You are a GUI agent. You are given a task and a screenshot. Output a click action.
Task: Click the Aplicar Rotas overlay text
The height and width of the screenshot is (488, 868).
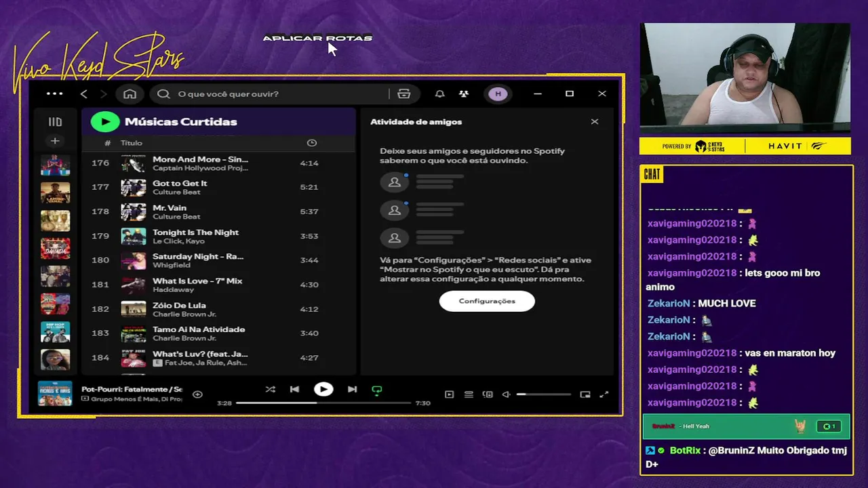pos(317,38)
